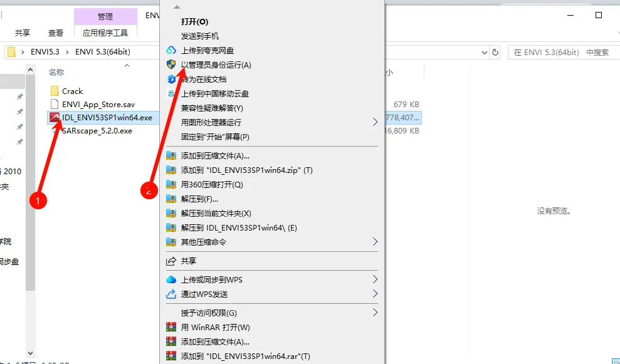Click ENVI5.3 breadcrumb in the path
The image size is (620, 364).
click(x=45, y=52)
